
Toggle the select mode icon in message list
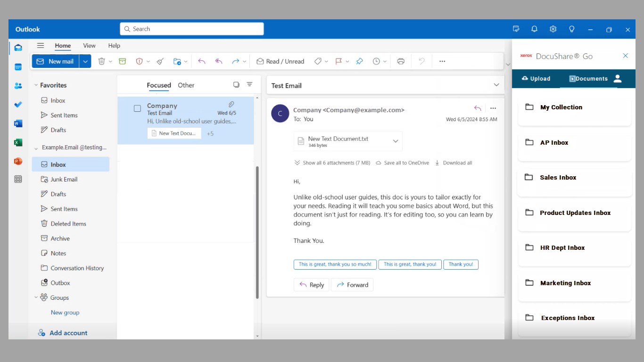coord(236,85)
